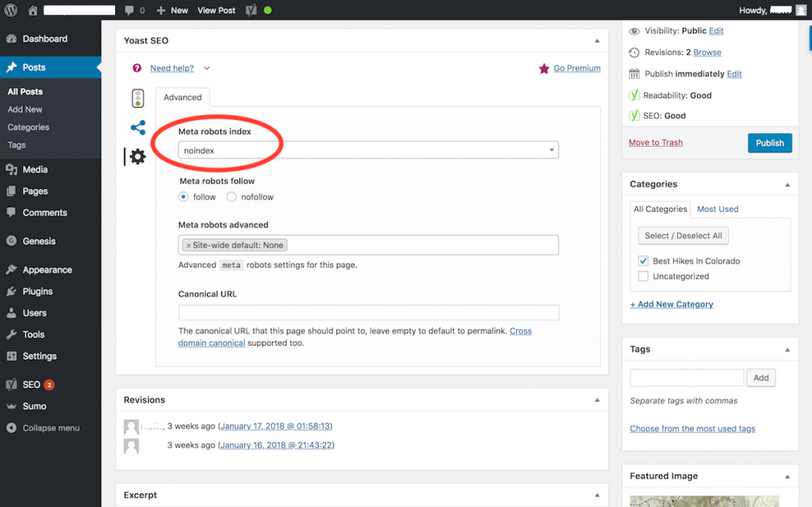Open Yoast advanced gear settings tab
The image size is (812, 507).
(138, 156)
